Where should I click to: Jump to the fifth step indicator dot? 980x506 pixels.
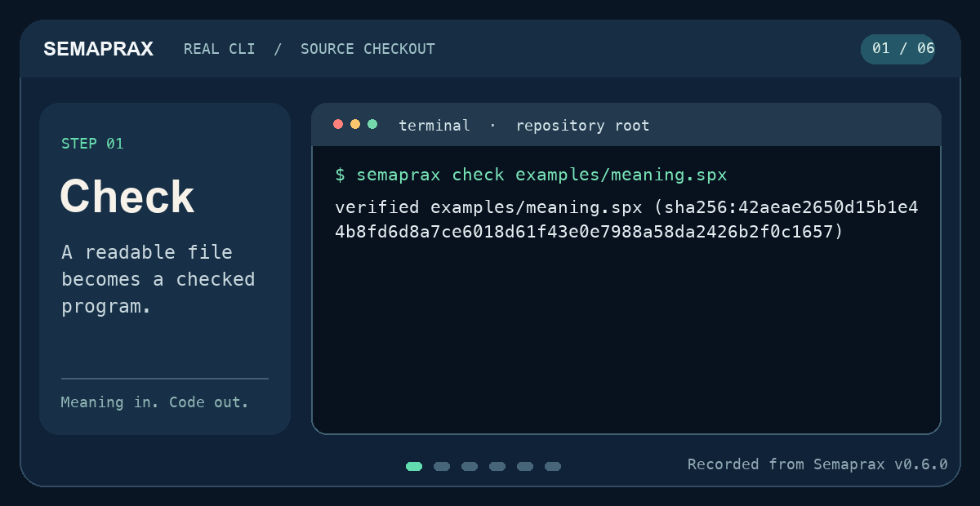525,467
